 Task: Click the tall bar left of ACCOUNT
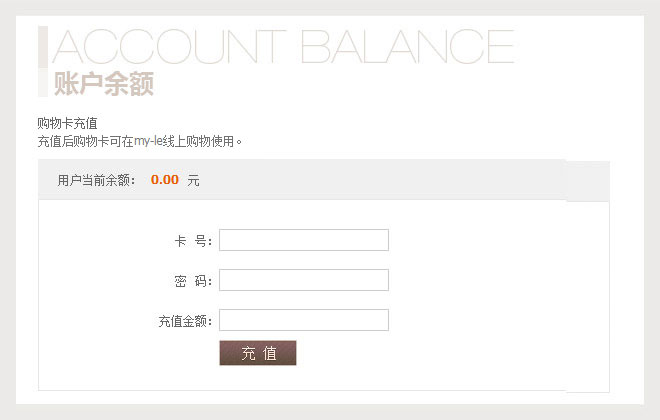tap(42, 47)
